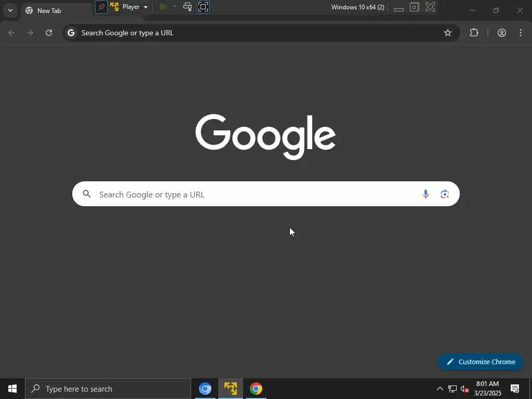Open the Extensions puzzle icon

tap(474, 33)
